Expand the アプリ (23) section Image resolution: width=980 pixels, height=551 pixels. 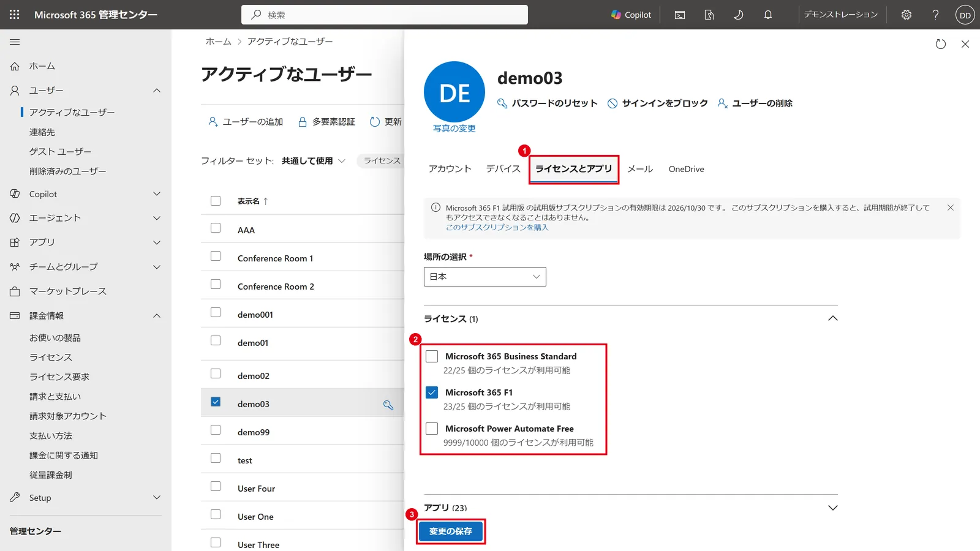[x=833, y=508]
